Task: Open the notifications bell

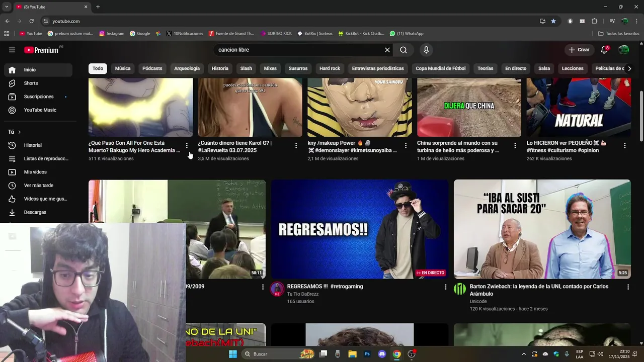Action: pyautogui.click(x=604, y=50)
